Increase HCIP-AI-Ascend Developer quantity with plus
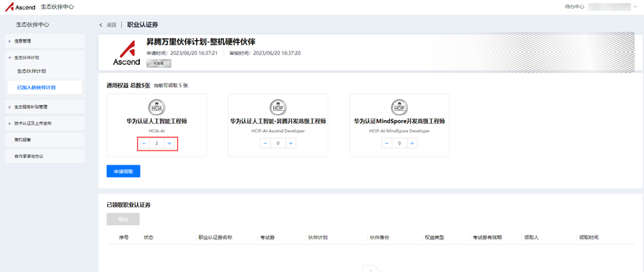The image size is (644, 272). pos(291,143)
